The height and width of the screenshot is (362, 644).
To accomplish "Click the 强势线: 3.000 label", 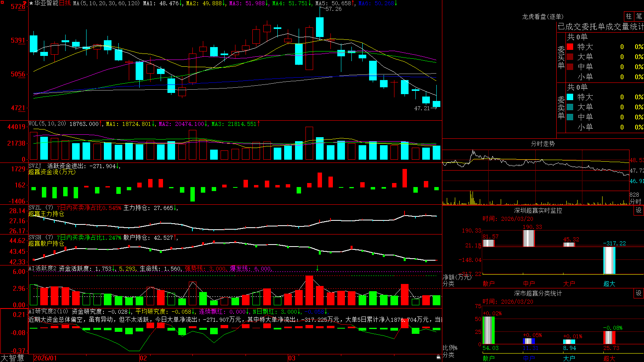I will [x=206, y=268].
